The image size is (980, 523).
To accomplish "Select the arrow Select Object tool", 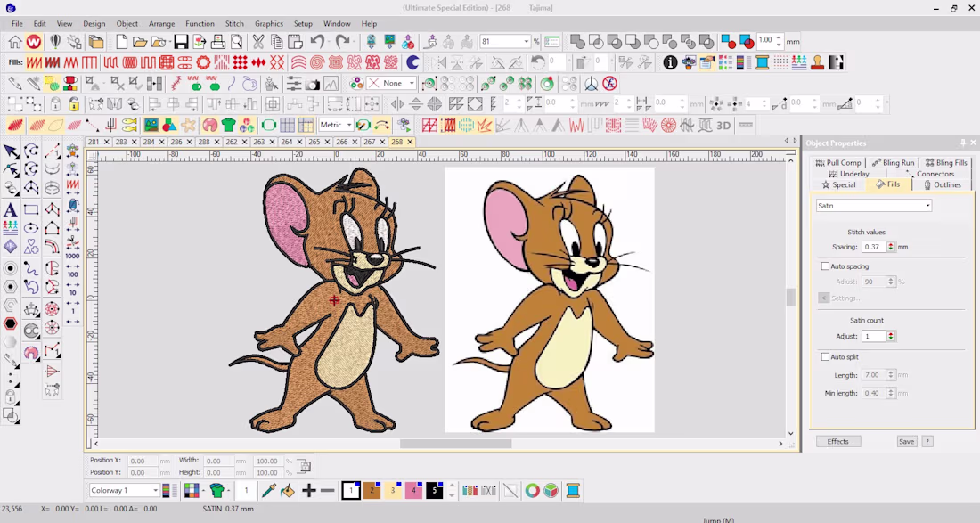I will tap(10, 151).
